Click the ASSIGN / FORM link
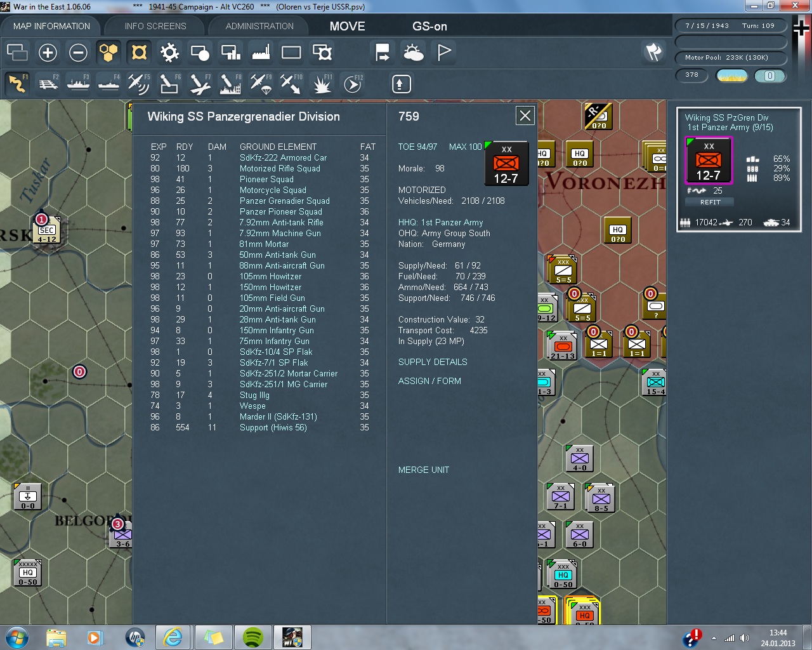 tap(429, 381)
